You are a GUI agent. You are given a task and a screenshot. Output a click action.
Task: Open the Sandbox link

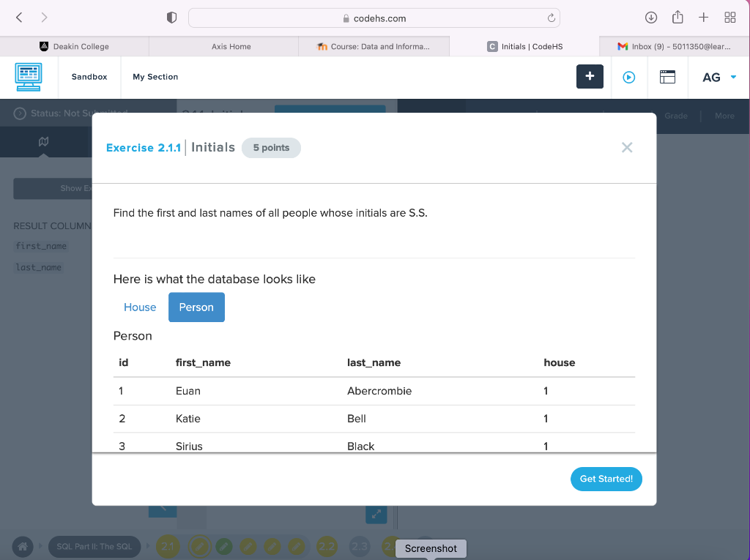click(89, 77)
